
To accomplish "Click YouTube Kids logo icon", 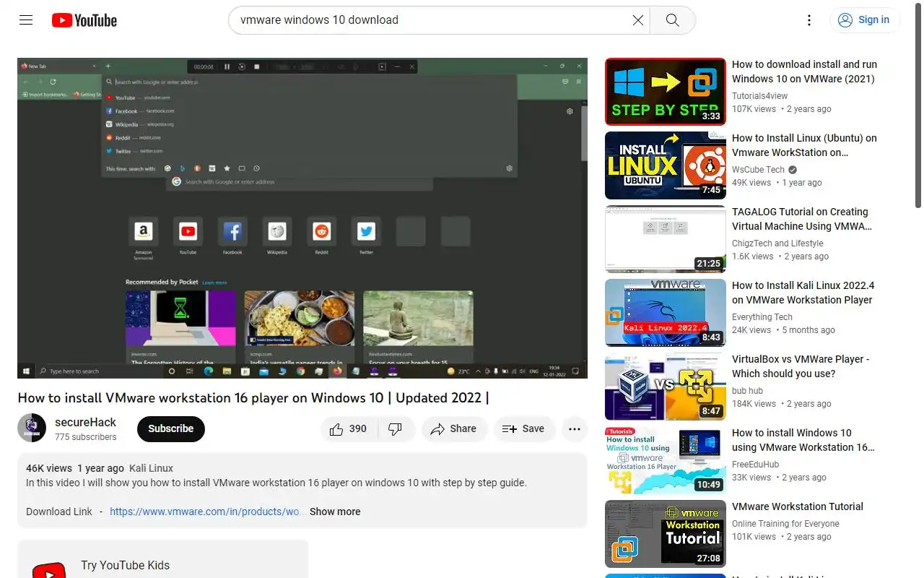I will [x=49, y=571].
